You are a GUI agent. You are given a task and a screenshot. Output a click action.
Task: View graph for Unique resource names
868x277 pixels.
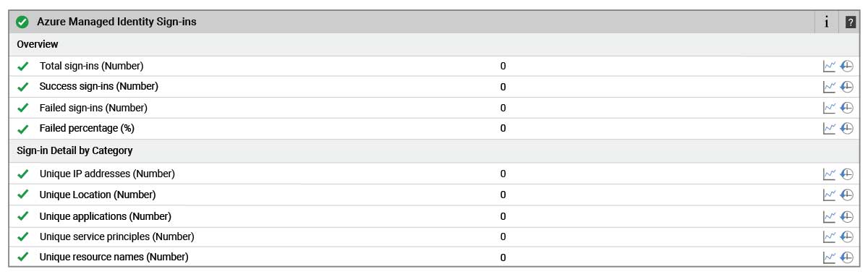829,257
